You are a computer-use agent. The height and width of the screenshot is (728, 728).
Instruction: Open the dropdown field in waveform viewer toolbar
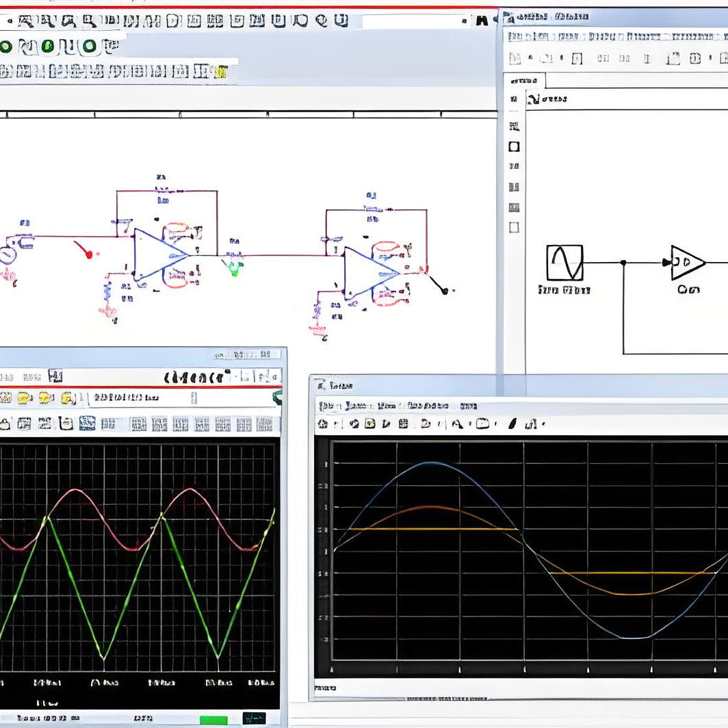tap(181, 398)
